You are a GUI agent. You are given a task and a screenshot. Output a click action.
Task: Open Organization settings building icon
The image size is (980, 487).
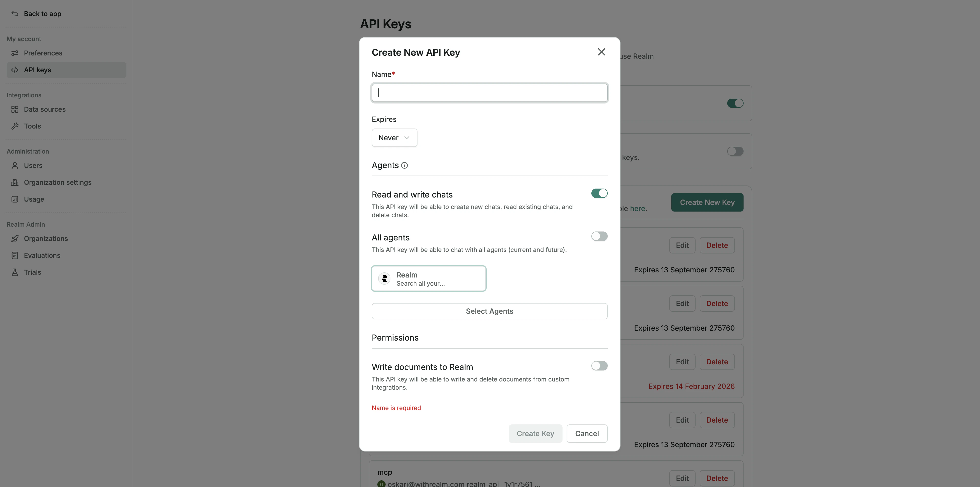[x=15, y=182]
